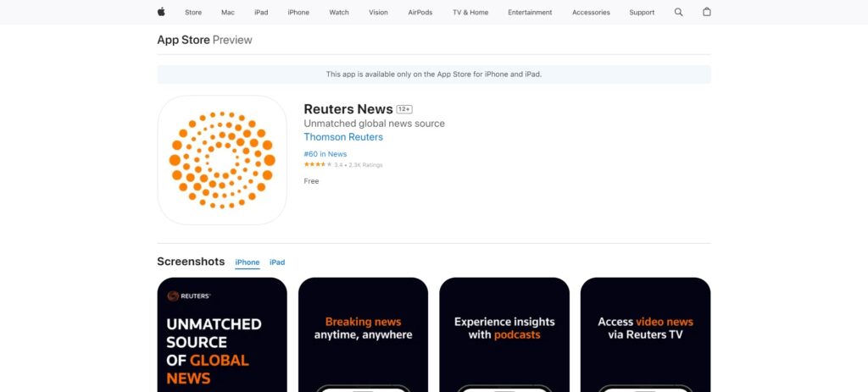Select the iPhone screenshots tab
This screenshot has height=392, width=868.
point(247,262)
